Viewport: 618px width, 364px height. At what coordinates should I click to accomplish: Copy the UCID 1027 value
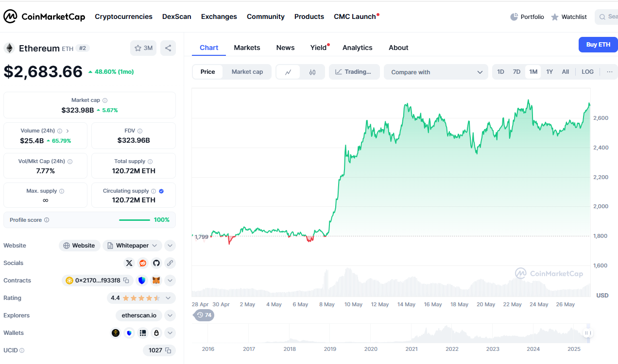[168, 350]
